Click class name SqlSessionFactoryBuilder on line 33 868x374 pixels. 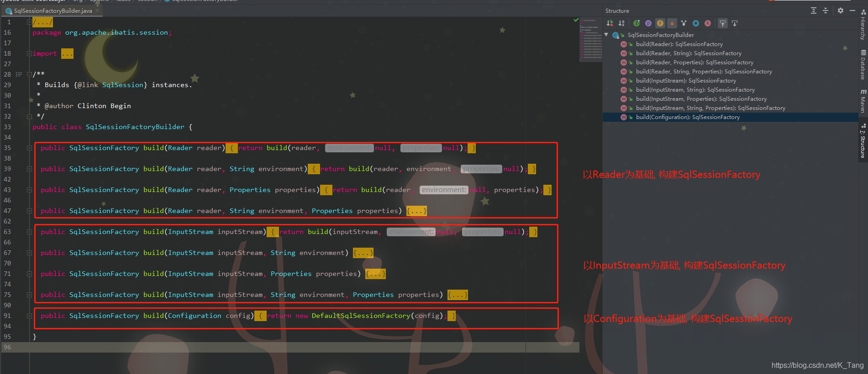(135, 127)
